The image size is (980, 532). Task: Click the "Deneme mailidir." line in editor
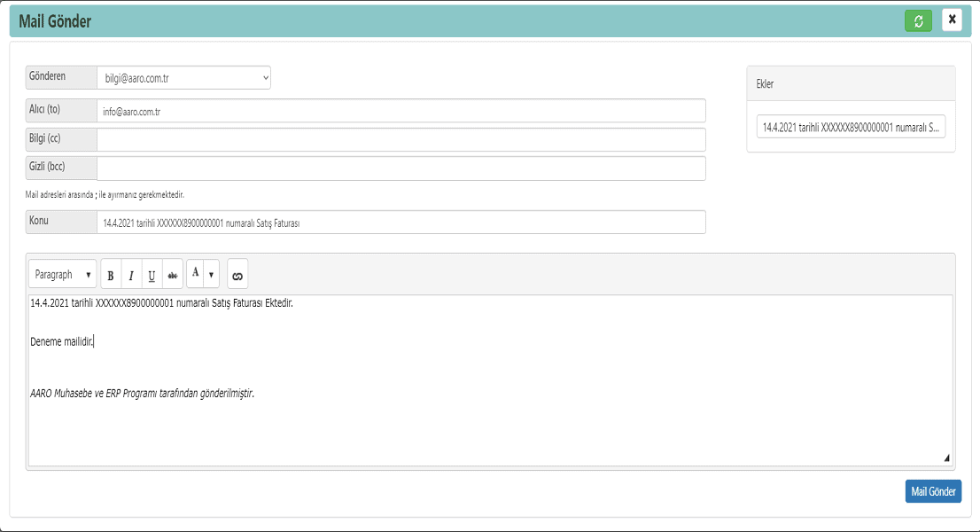pos(62,341)
